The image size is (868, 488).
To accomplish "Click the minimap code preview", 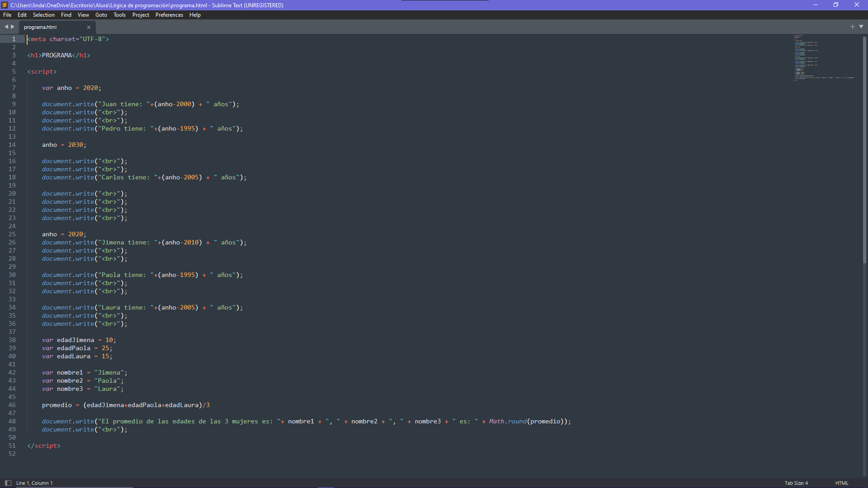I will [x=824, y=57].
